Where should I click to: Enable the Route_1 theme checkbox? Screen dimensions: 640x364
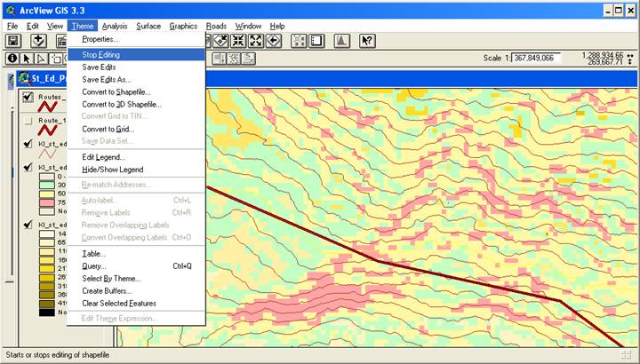tap(28, 121)
